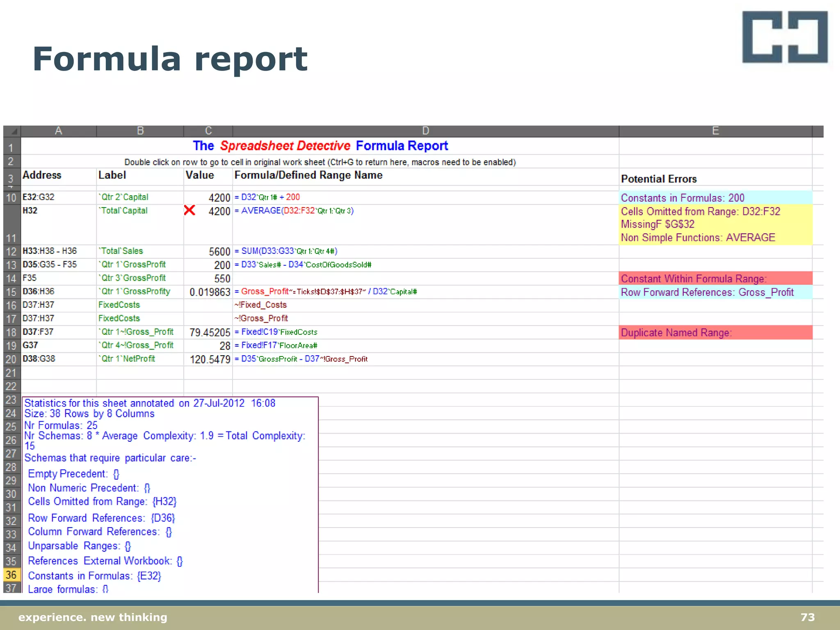Click the Potential Errors heading
The image size is (840, 630).
pos(659,179)
